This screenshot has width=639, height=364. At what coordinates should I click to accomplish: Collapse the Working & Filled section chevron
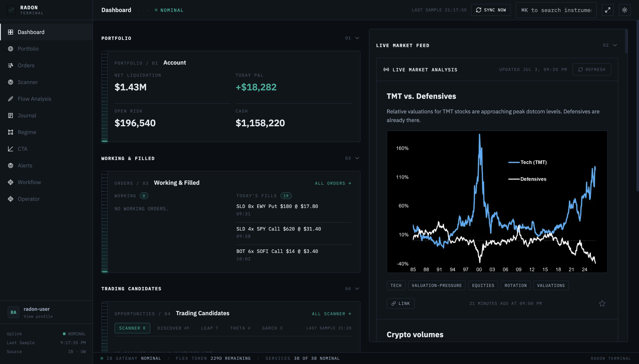[x=357, y=158]
